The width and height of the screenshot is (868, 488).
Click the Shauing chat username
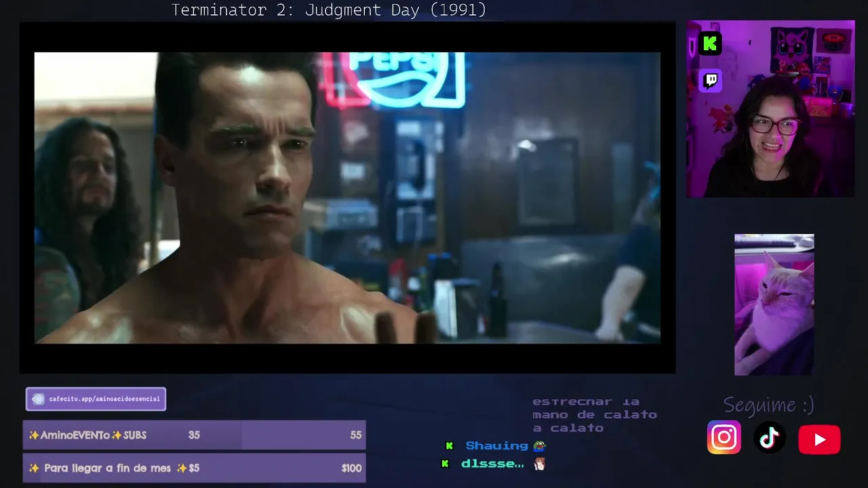[496, 446]
